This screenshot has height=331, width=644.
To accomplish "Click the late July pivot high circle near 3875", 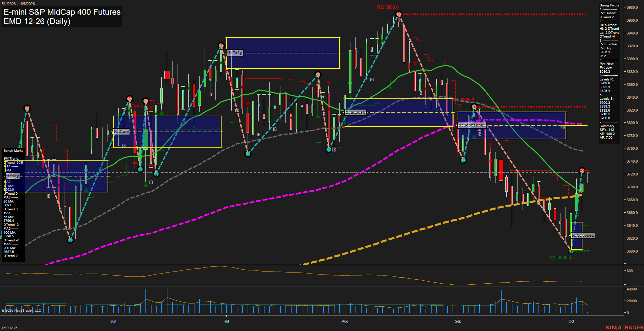I will click(318, 75).
